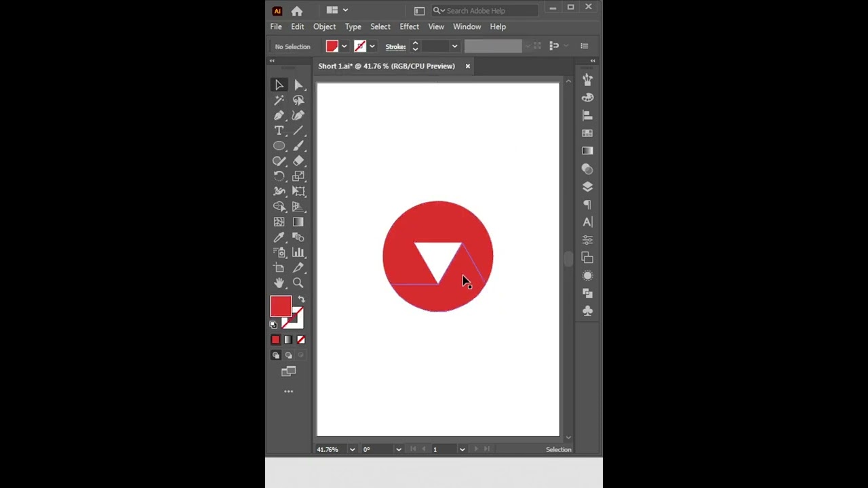The height and width of the screenshot is (488, 868).
Task: Choose the Gradient tool
Action: tap(298, 222)
